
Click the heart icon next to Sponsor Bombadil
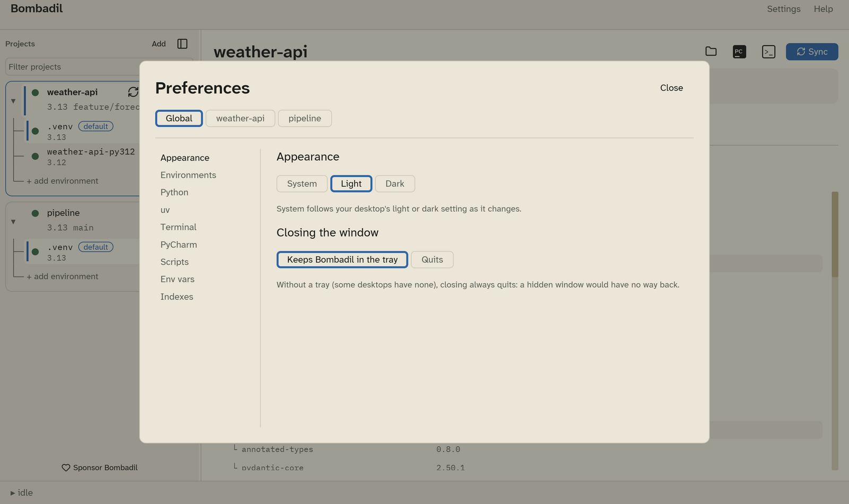pos(66,467)
